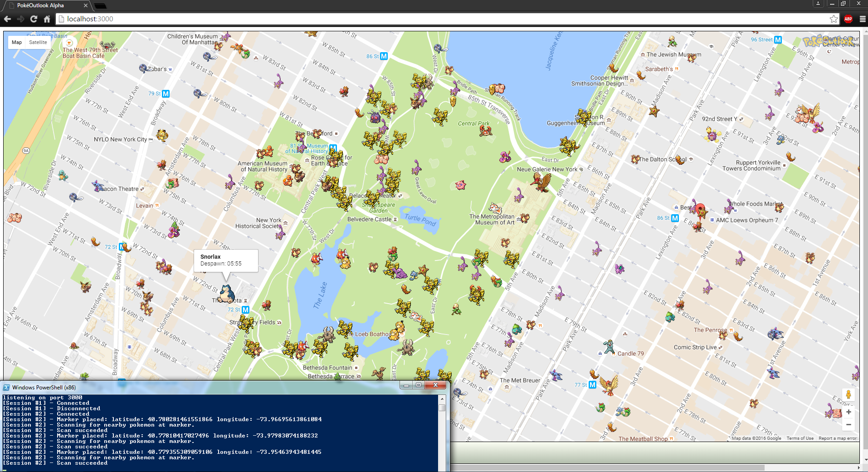Click 'The Metropolitan Museum of Art' label

(492, 220)
